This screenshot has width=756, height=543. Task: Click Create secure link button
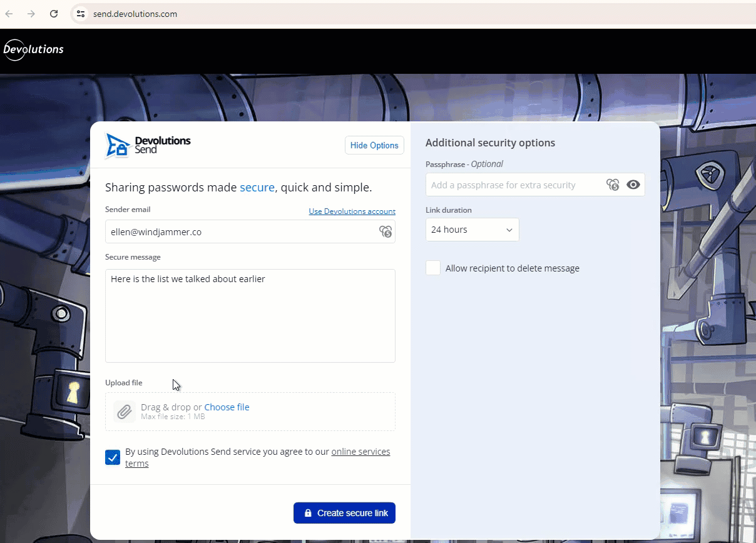tap(344, 513)
